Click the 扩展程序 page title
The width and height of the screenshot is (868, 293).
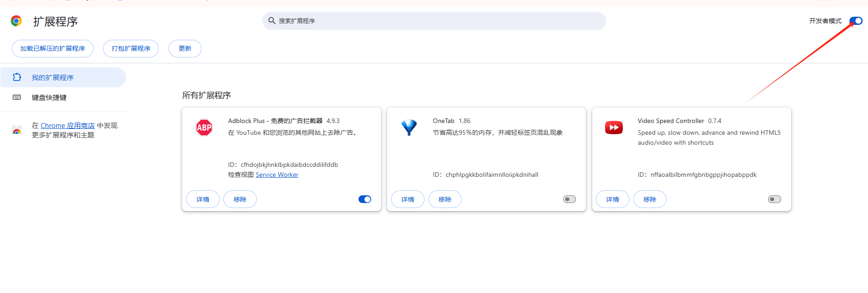(x=55, y=21)
